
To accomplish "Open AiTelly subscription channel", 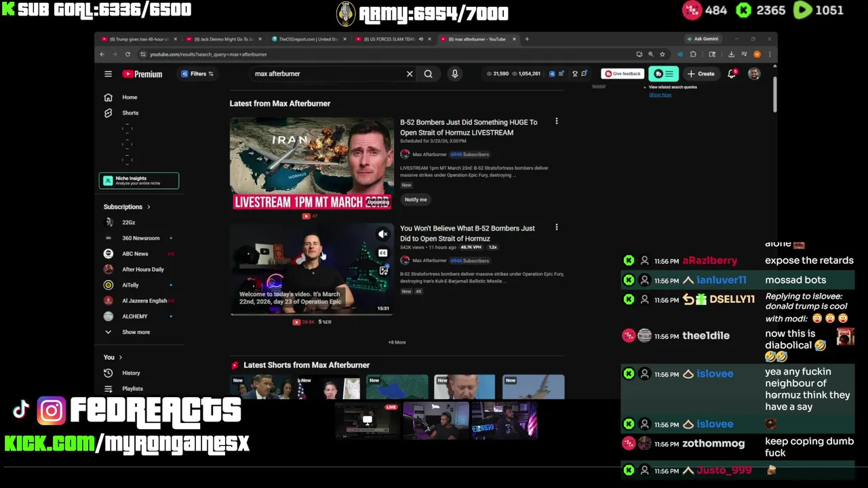I will tap(130, 285).
